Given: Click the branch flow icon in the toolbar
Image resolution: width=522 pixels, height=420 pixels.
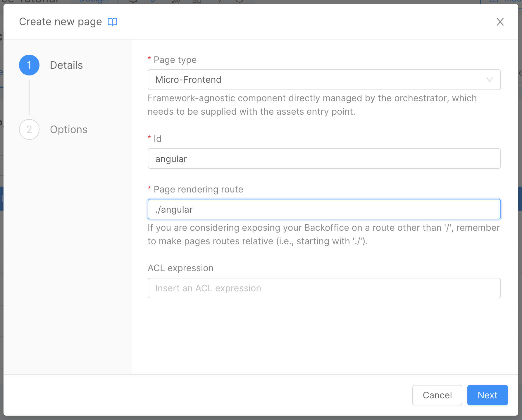Looking at the screenshot, I should pos(175,1).
